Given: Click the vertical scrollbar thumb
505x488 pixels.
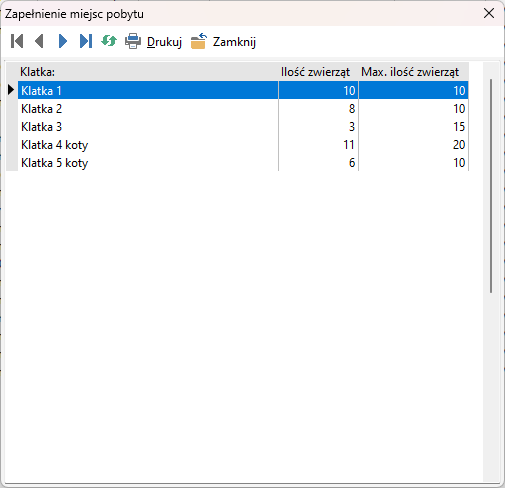Looking at the screenshot, I should (491, 186).
